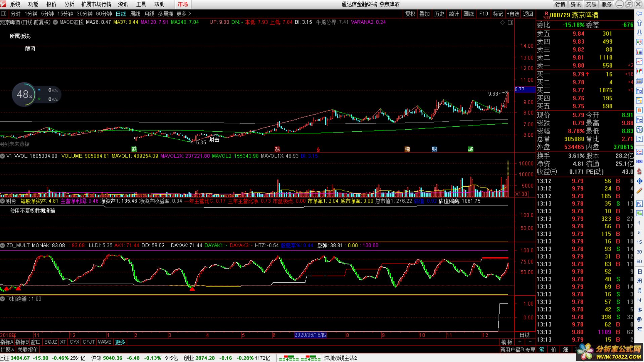Click the +自选 add to watchlist button
Viewport: 644px width, 362px height.
point(513,14)
